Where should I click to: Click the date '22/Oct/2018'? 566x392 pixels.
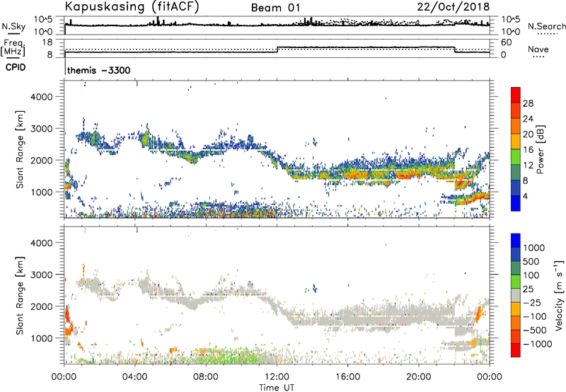click(x=454, y=7)
